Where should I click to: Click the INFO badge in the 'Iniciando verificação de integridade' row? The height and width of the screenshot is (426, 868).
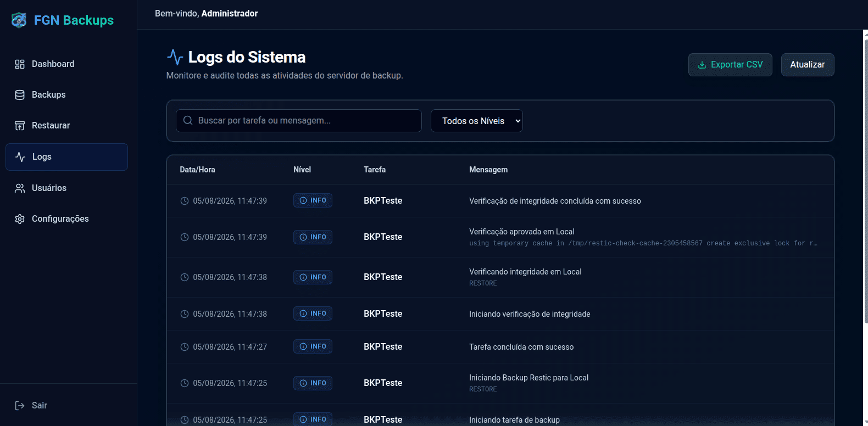[x=313, y=313]
